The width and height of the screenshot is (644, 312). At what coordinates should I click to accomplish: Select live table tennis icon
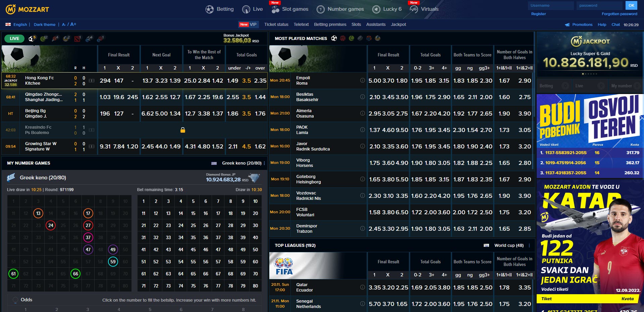pos(55,39)
